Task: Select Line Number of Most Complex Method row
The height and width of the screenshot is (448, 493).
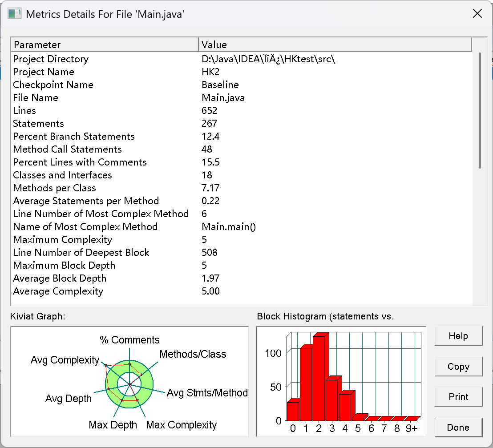Action: (x=242, y=214)
